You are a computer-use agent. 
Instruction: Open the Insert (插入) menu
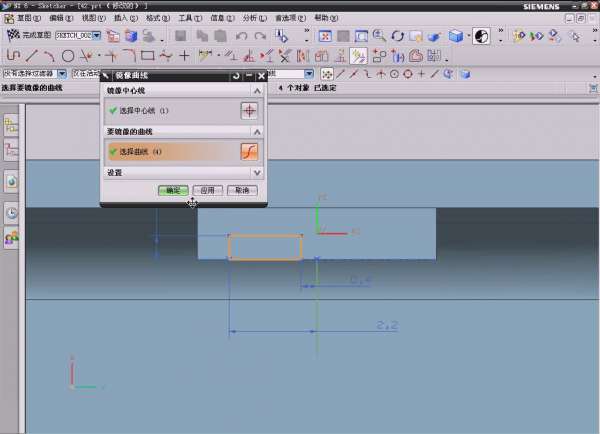(120, 18)
